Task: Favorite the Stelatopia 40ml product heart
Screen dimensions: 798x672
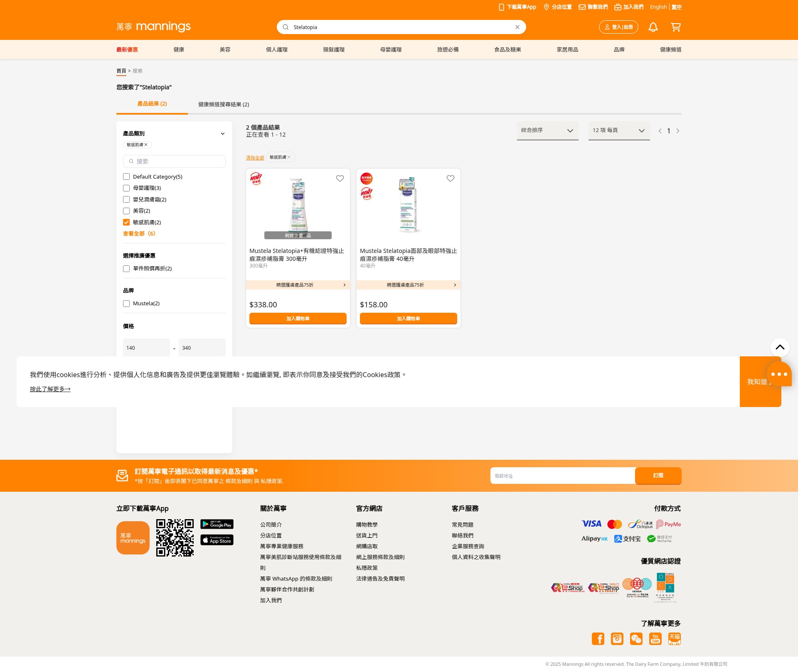Action: click(x=451, y=178)
